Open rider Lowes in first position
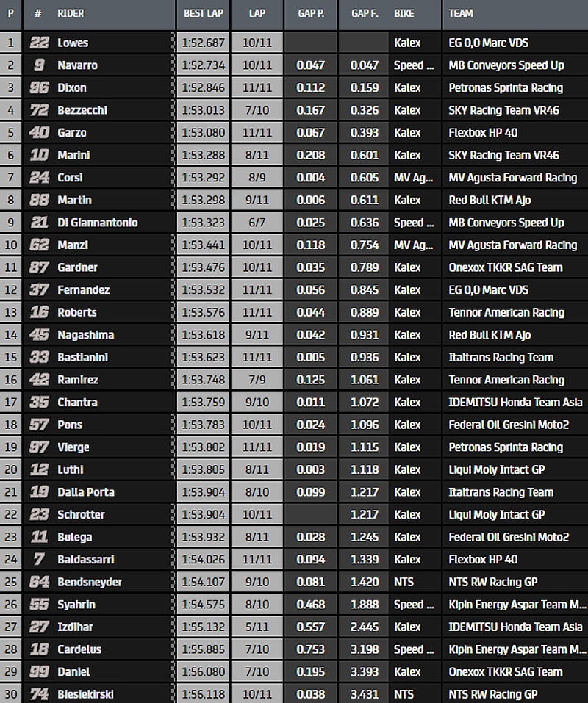This screenshot has width=588, height=703. tap(73, 43)
